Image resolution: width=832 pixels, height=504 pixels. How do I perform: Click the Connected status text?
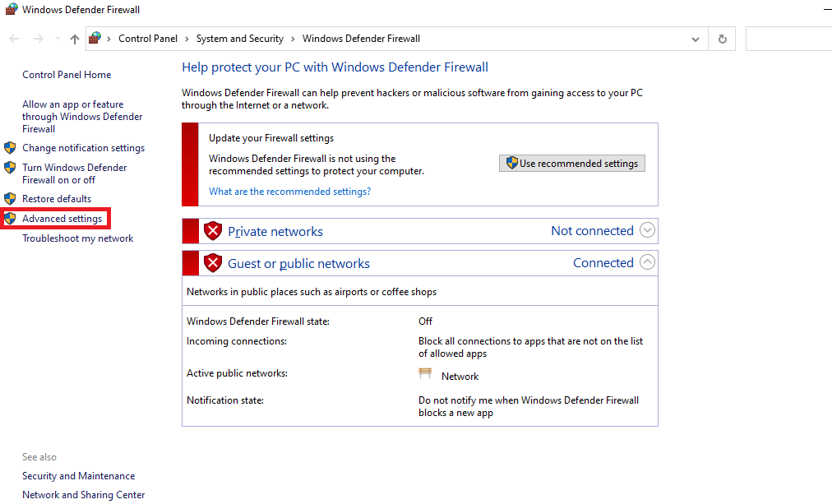tap(603, 262)
